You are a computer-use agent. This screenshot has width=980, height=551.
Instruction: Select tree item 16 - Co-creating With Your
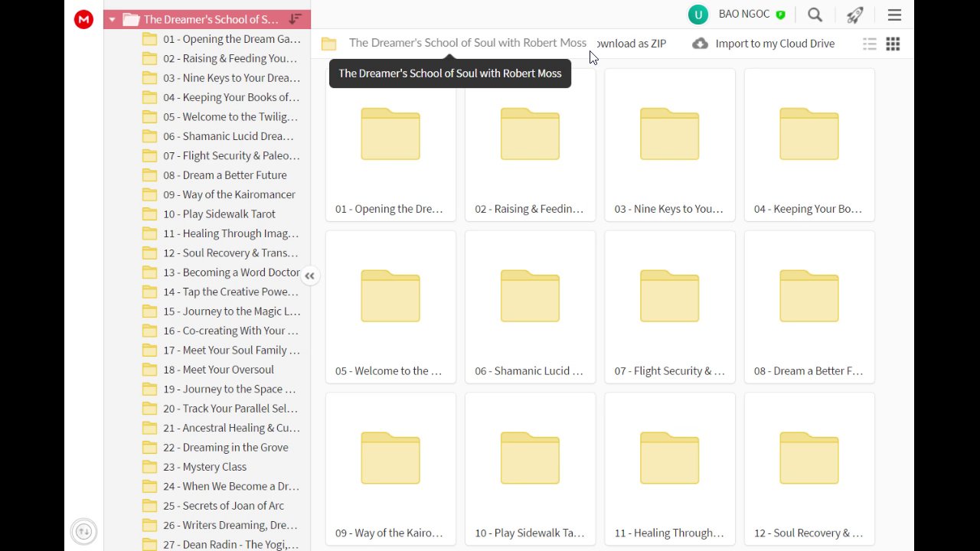(x=221, y=331)
